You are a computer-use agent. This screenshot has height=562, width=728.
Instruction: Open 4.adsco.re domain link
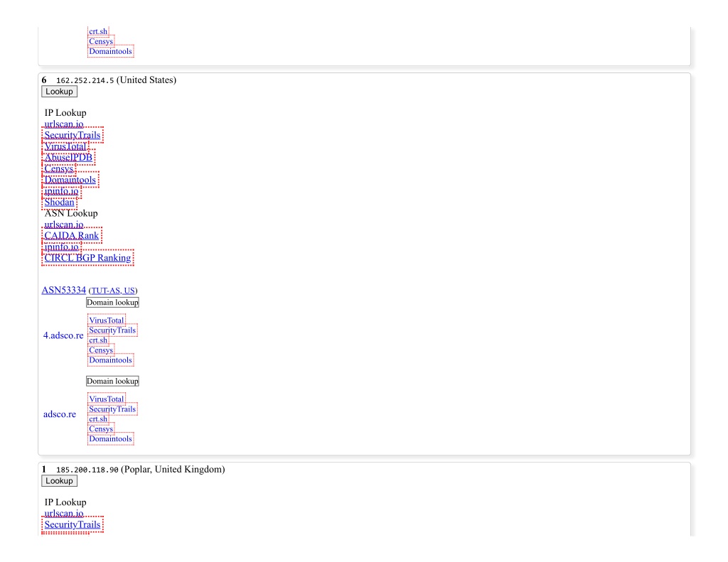click(x=63, y=335)
